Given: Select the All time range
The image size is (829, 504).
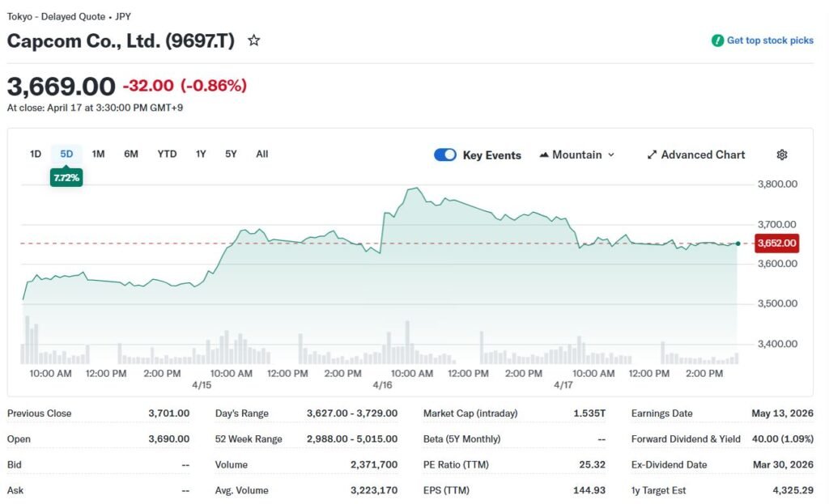Looking at the screenshot, I should click(262, 154).
